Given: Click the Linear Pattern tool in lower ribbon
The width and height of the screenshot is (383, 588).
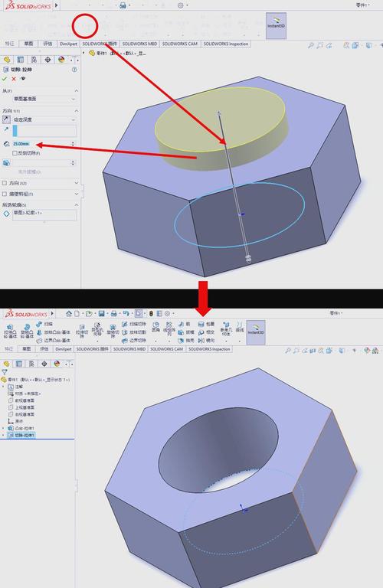Looking at the screenshot, I should (x=169, y=328).
